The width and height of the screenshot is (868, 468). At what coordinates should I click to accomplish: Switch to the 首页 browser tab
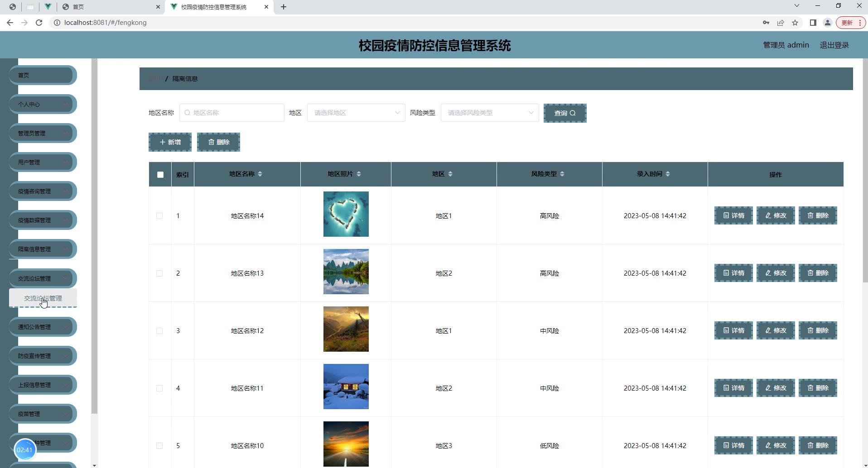[x=111, y=7]
